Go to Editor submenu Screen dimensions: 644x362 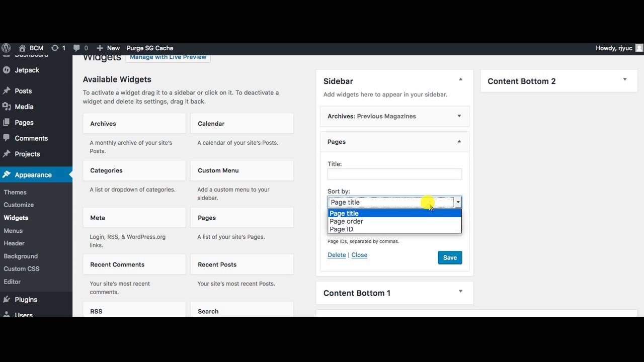[12, 282]
